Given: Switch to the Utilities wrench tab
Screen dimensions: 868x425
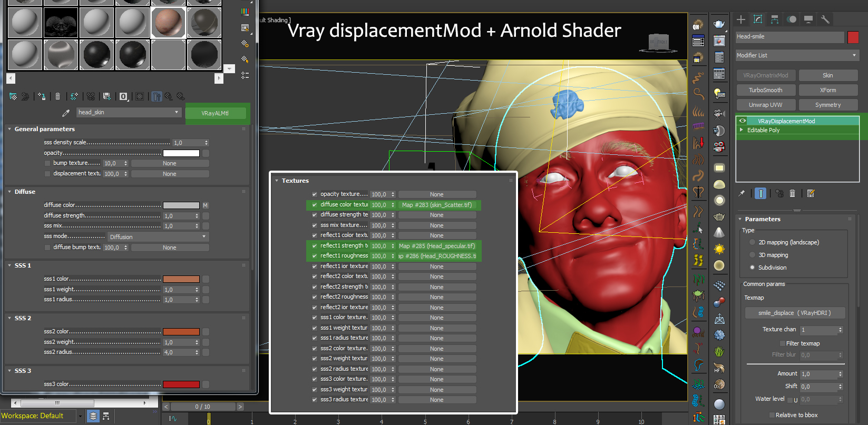Looking at the screenshot, I should [825, 19].
